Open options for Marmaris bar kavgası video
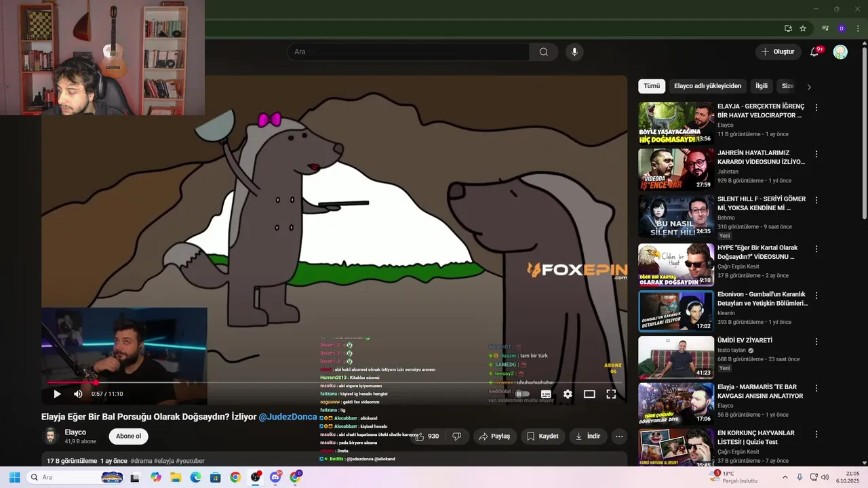 pos(816,388)
